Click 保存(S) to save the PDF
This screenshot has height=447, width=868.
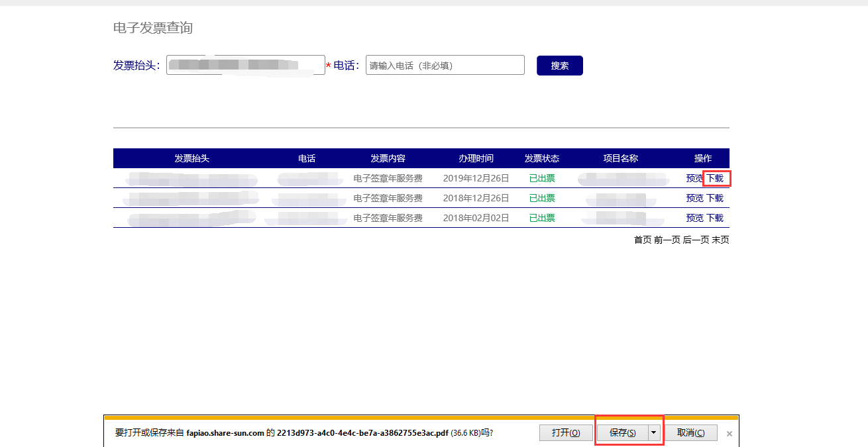(622, 433)
